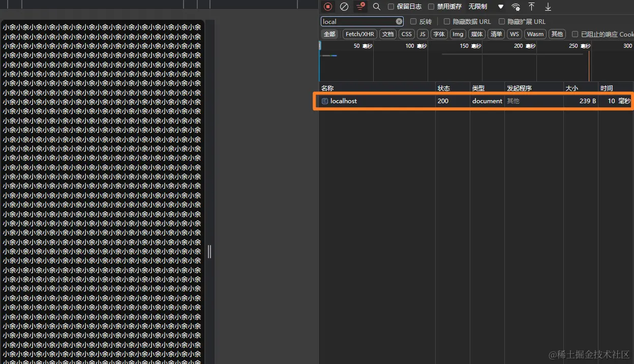This screenshot has width=634, height=364.
Task: Click the 'document' type cell
Action: click(x=487, y=101)
